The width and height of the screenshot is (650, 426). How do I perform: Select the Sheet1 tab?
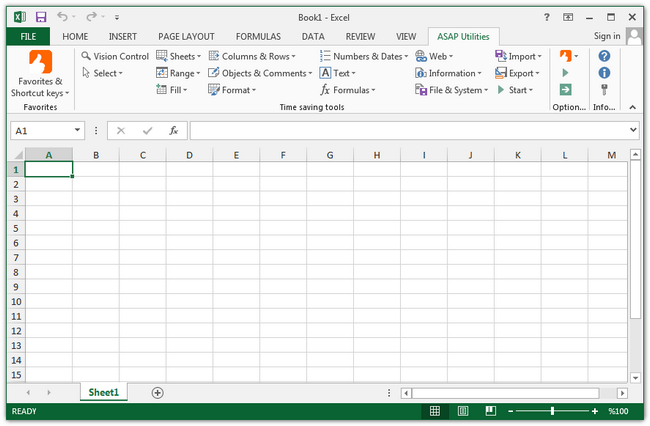coord(103,393)
